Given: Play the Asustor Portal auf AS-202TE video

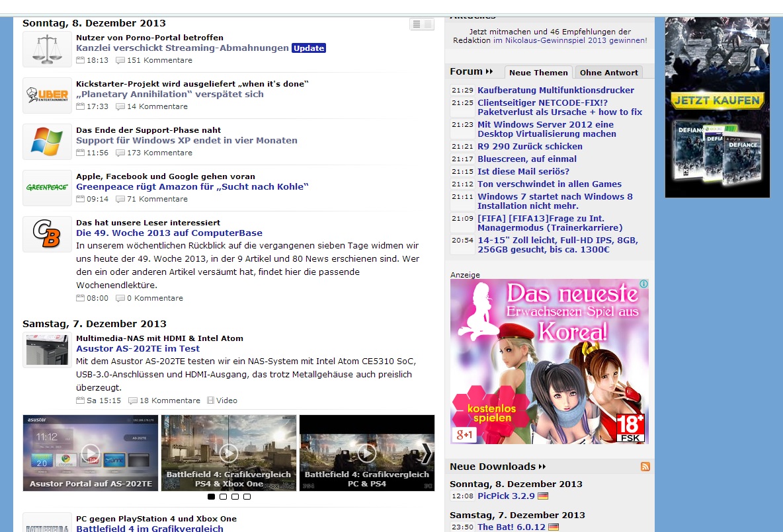Looking at the screenshot, I should click(x=91, y=453).
